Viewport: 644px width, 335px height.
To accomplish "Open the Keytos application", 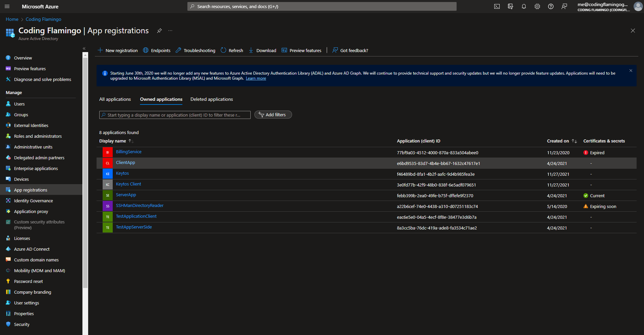I will (x=122, y=173).
